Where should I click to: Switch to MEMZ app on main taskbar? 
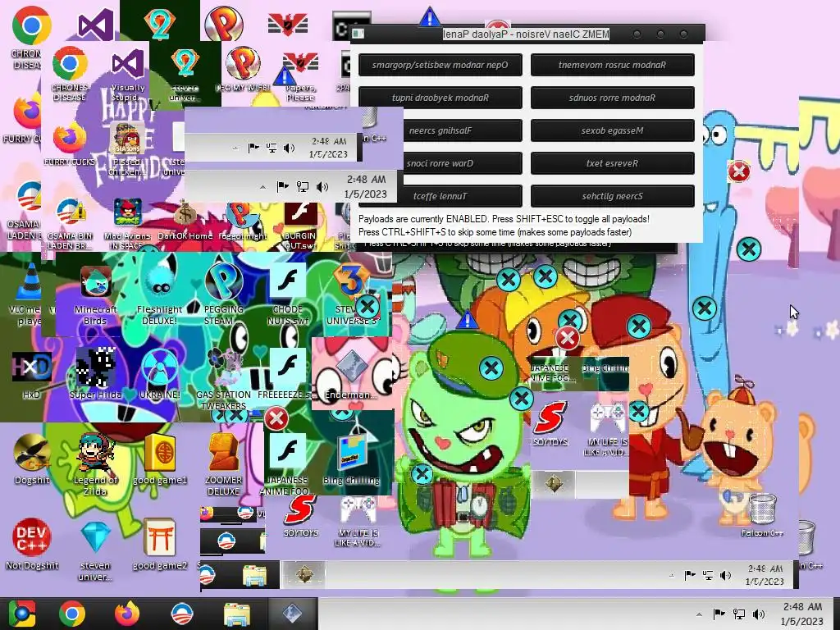(293, 614)
